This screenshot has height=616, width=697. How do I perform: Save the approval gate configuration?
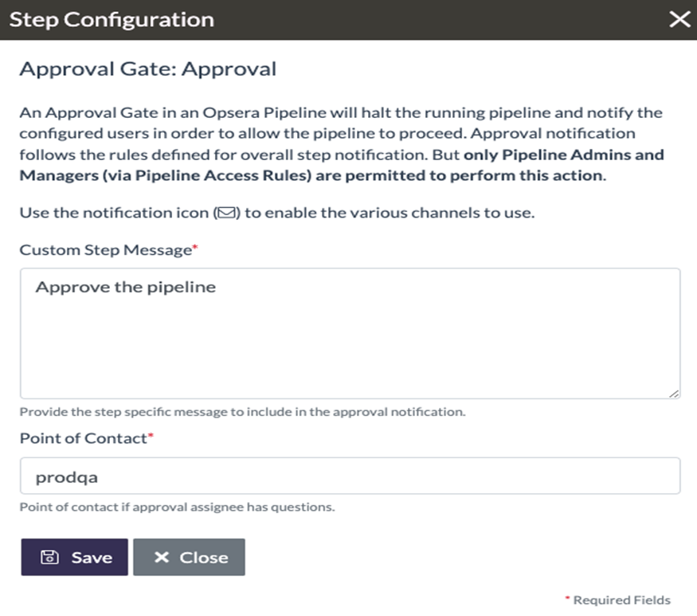tap(74, 557)
